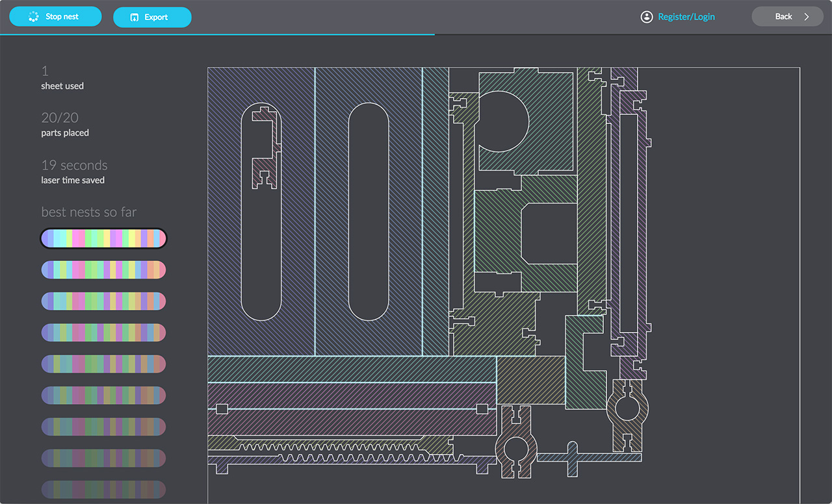Go Back to the previous screen
The image size is (832, 504).
[787, 16]
